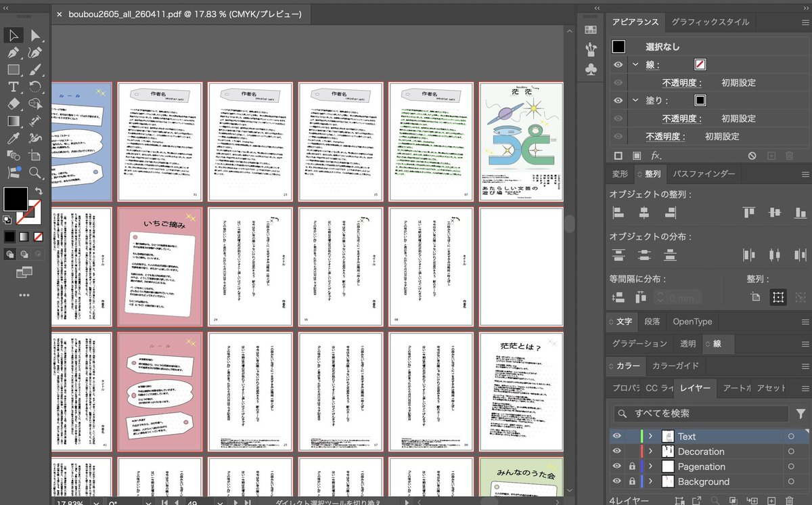The width and height of the screenshot is (812, 505).
Task: Select the Rectangle tool
Action: click(x=14, y=69)
